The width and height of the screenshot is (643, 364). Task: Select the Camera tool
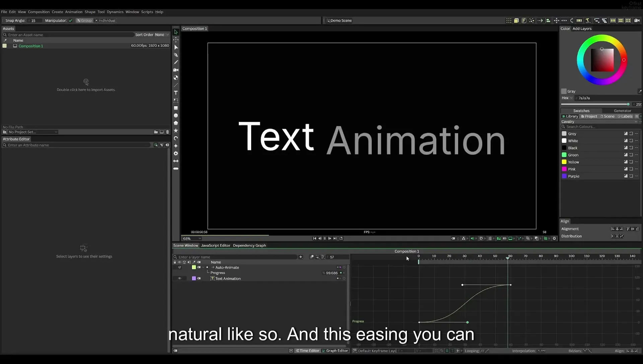point(176,70)
